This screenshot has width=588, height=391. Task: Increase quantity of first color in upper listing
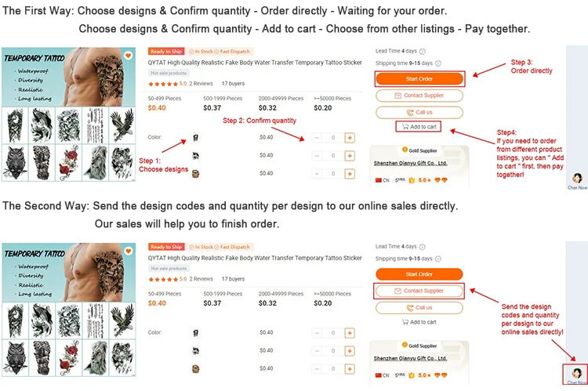(350, 137)
